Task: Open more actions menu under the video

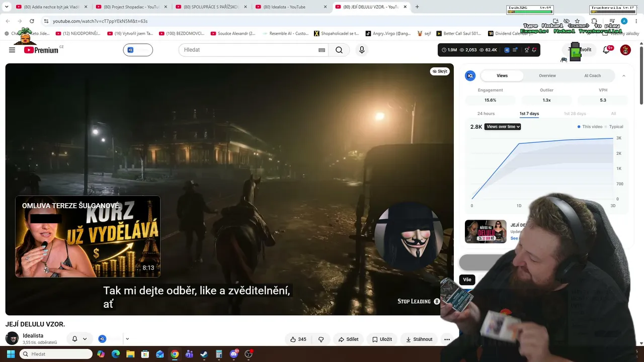Action: 447,339
